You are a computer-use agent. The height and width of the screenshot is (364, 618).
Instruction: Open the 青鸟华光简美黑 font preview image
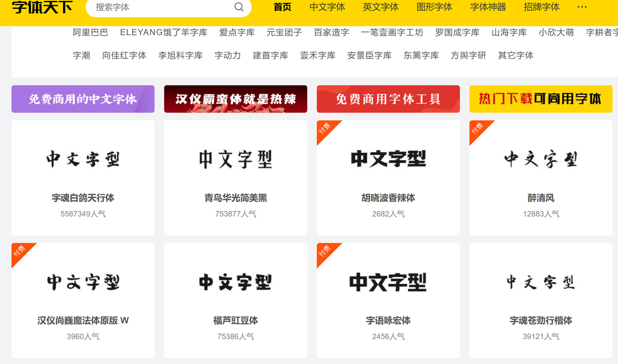click(x=236, y=159)
